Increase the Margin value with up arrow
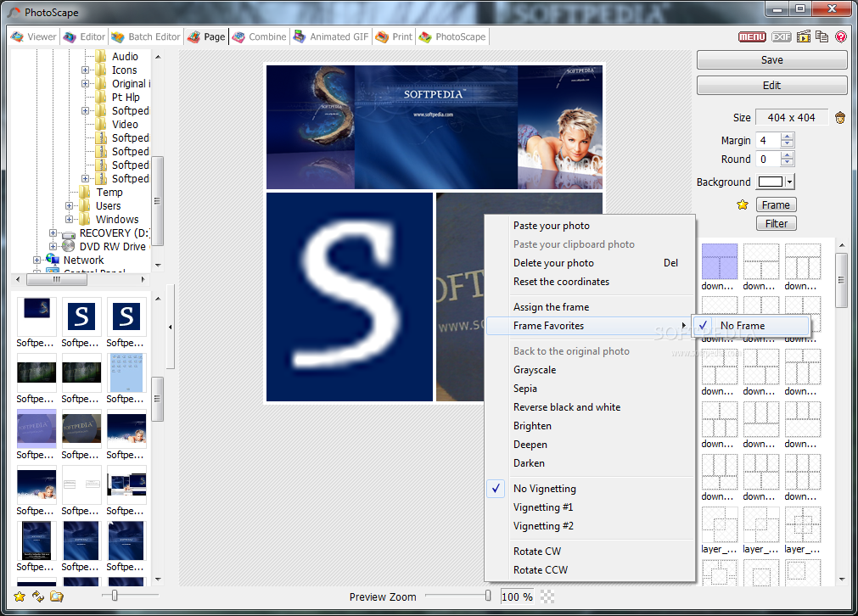 788,137
